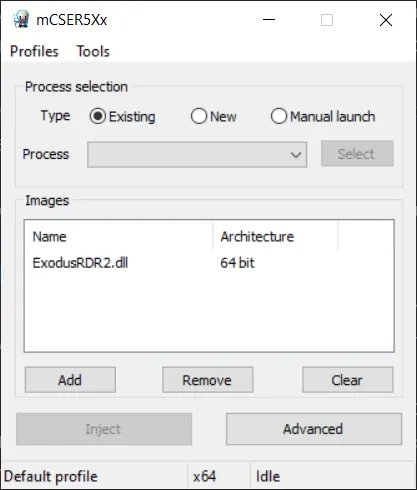Viewport: 417px width, 490px height.
Task: Click the Default profile status text
Action: click(x=51, y=476)
